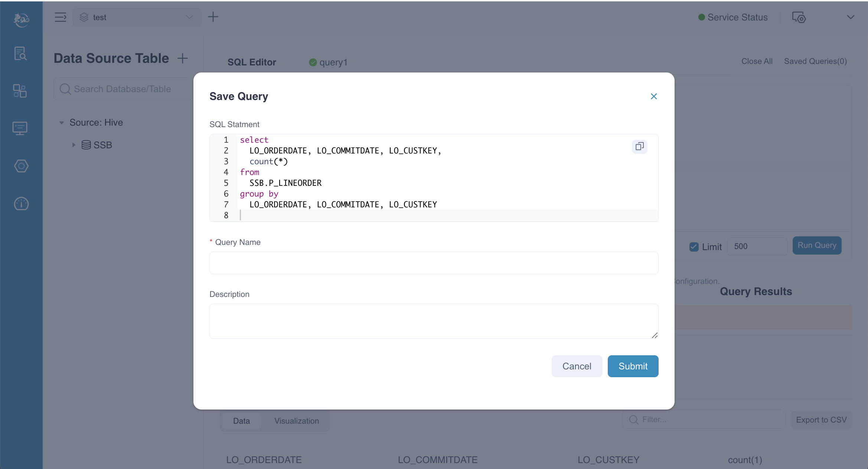The image size is (868, 469).
Task: Click the info or about icon in sidebar
Action: tap(20, 204)
